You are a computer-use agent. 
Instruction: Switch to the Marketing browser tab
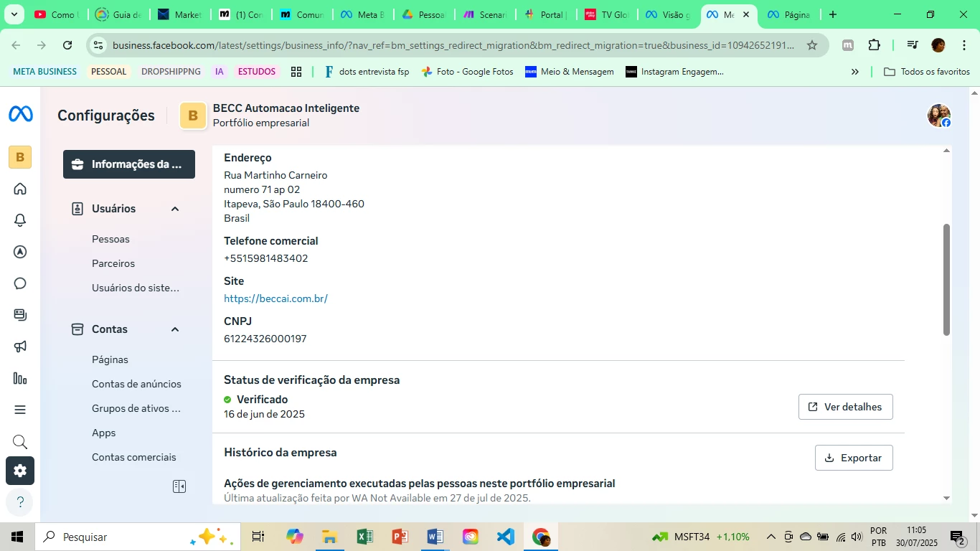[x=180, y=14]
